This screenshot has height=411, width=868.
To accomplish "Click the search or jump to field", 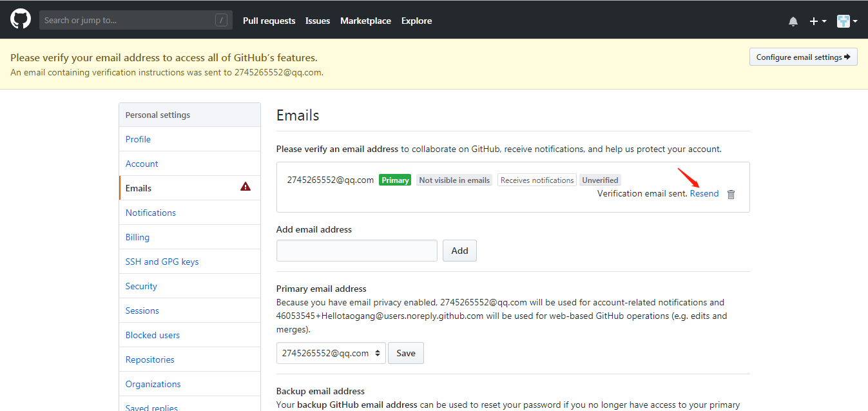I will 129,20.
